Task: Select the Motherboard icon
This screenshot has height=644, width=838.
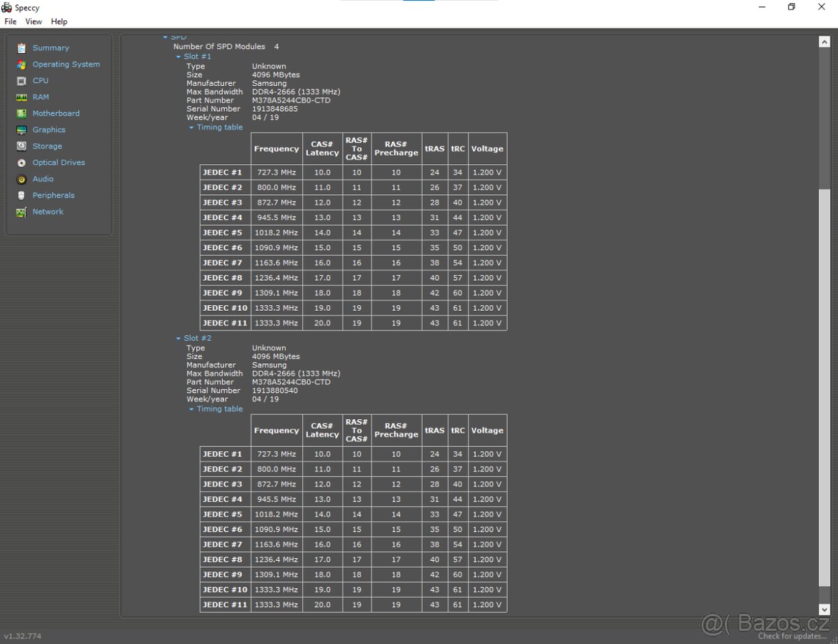Action: pyautogui.click(x=21, y=113)
